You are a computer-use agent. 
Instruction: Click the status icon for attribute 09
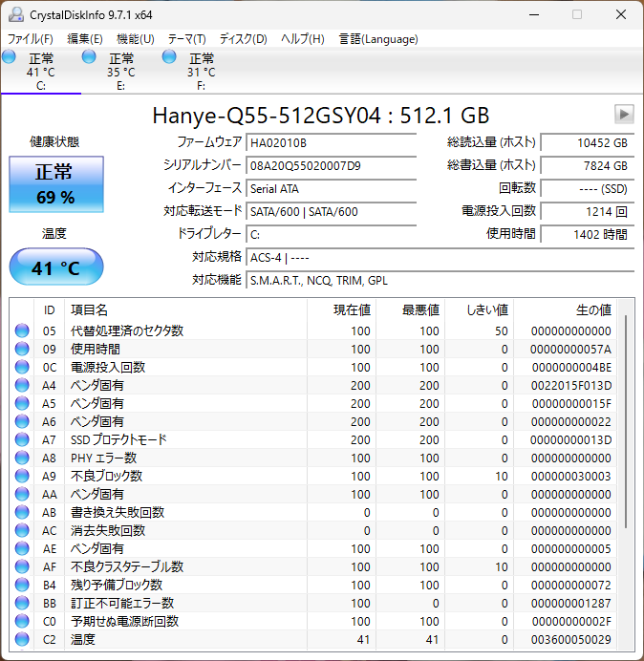pos(22,349)
